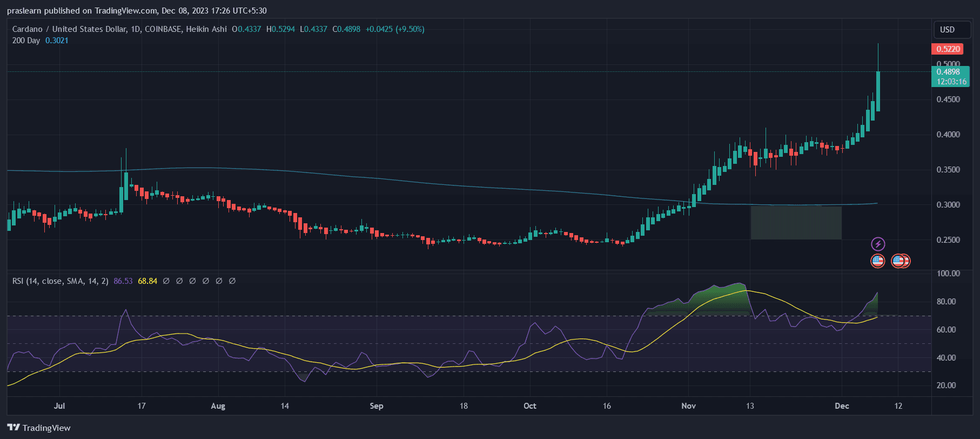Screen dimensions: 980x439
Task: Click the TradingView logo at bottom left
Action: 39,428
